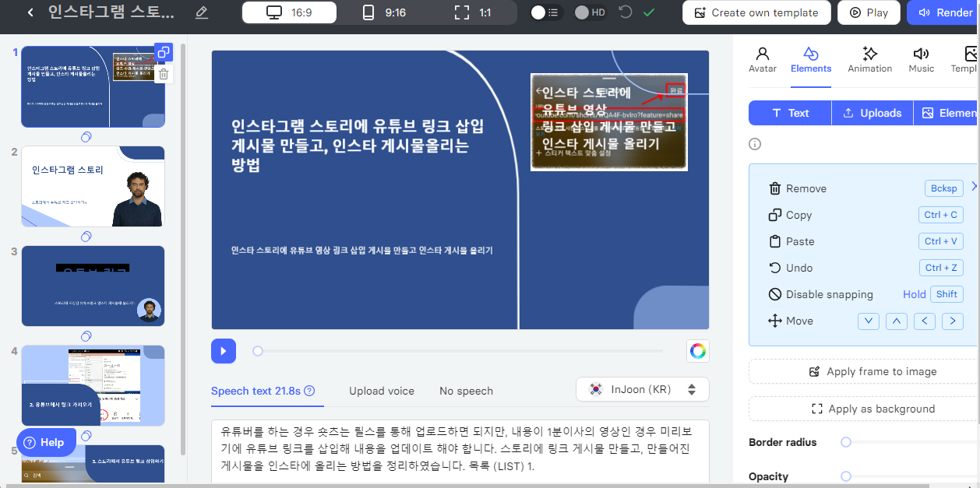The image size is (980, 488).
Task: Adjust the Border radius slider
Action: pos(846,442)
